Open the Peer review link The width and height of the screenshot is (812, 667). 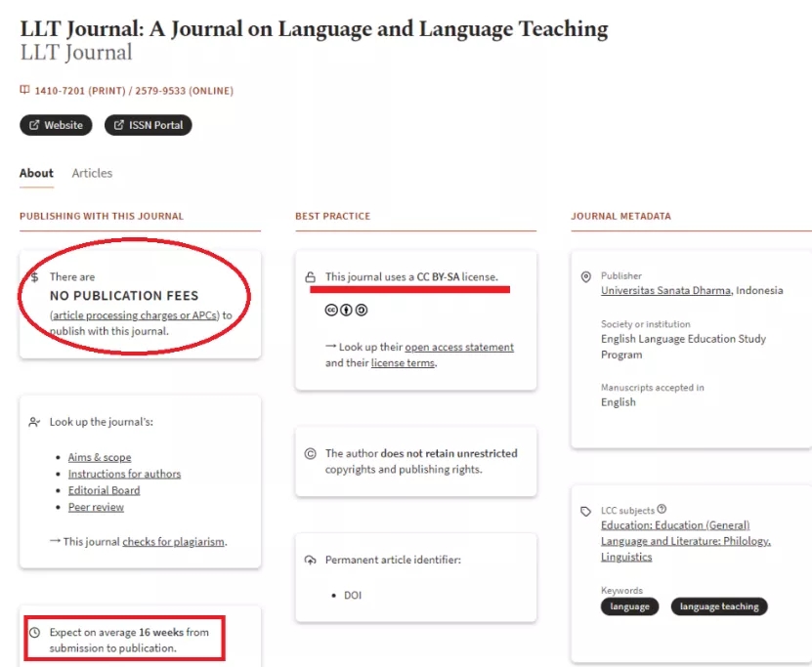[x=96, y=507]
